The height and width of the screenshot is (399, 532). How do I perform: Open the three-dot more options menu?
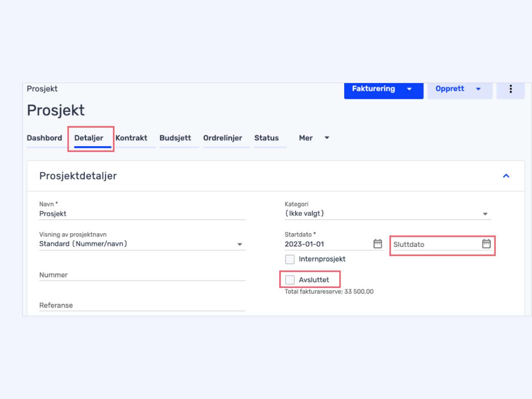tap(510, 89)
